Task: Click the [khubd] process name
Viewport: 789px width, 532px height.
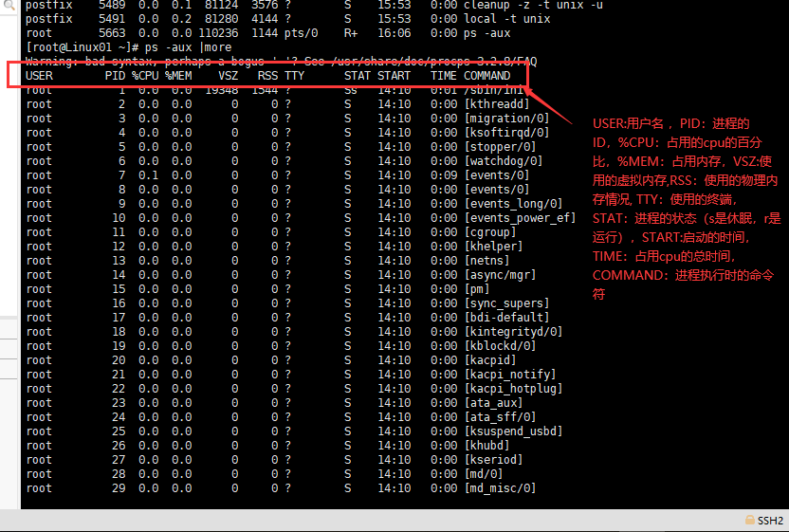Action: 487,446
